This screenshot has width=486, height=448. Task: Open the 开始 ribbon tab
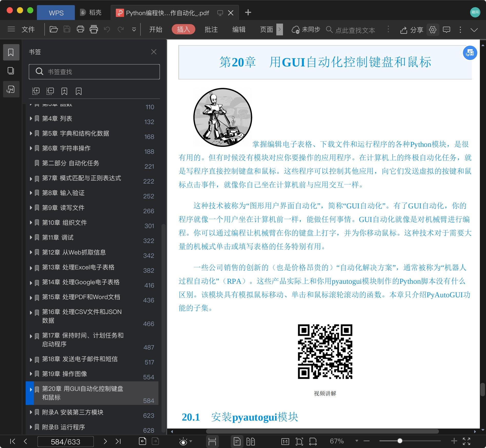coord(156,29)
